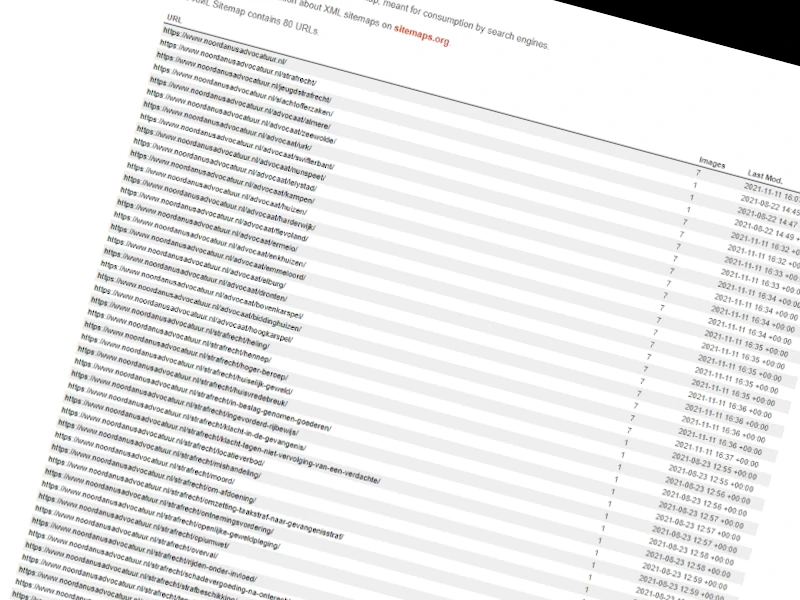Click the URL column header
The height and width of the screenshot is (600, 800).
click(174, 19)
